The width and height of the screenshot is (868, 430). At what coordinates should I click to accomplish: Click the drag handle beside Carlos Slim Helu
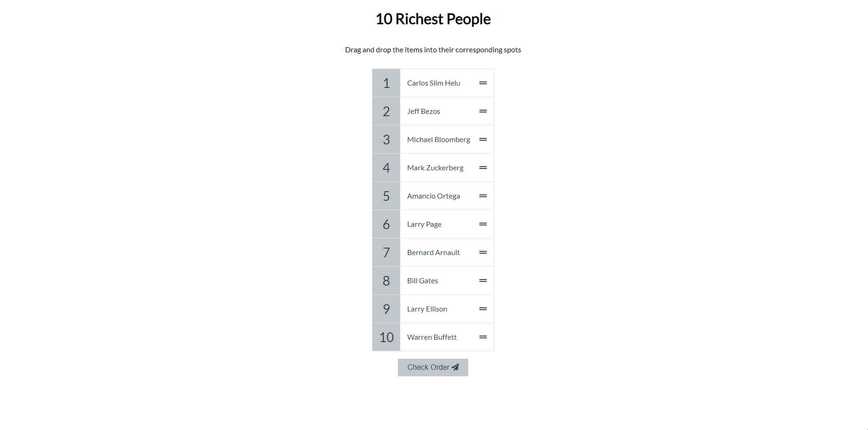pyautogui.click(x=483, y=83)
